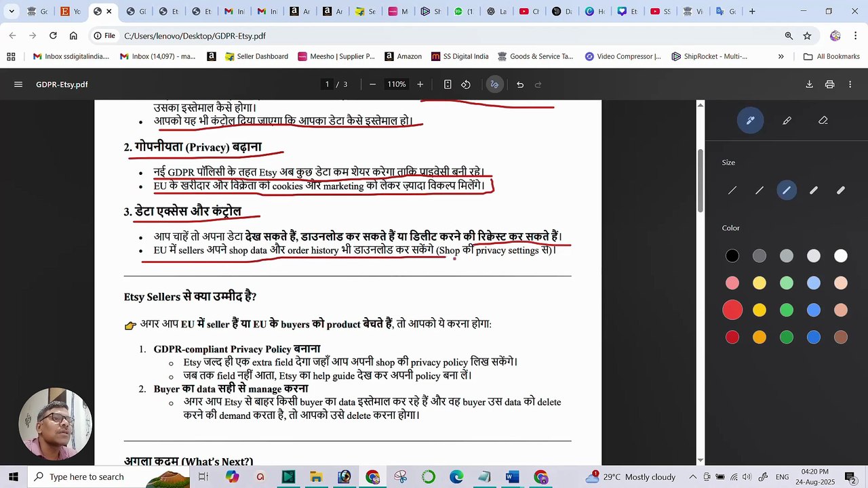The width and height of the screenshot is (868, 488).
Task: Select the eraser tool
Action: (823, 121)
